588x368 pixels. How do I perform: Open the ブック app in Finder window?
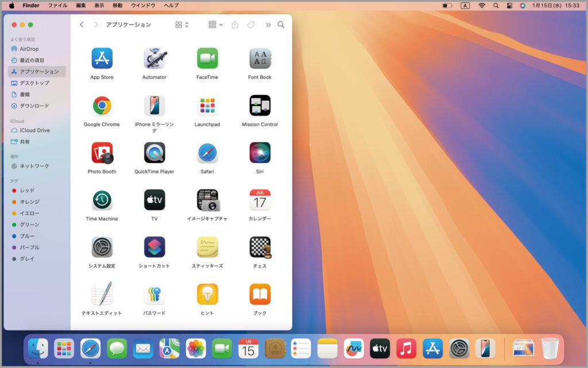(260, 295)
